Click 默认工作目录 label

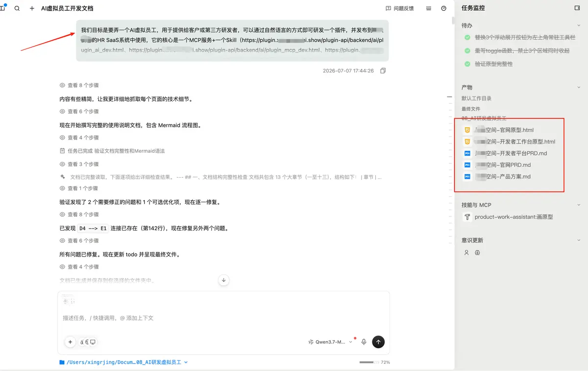click(476, 98)
